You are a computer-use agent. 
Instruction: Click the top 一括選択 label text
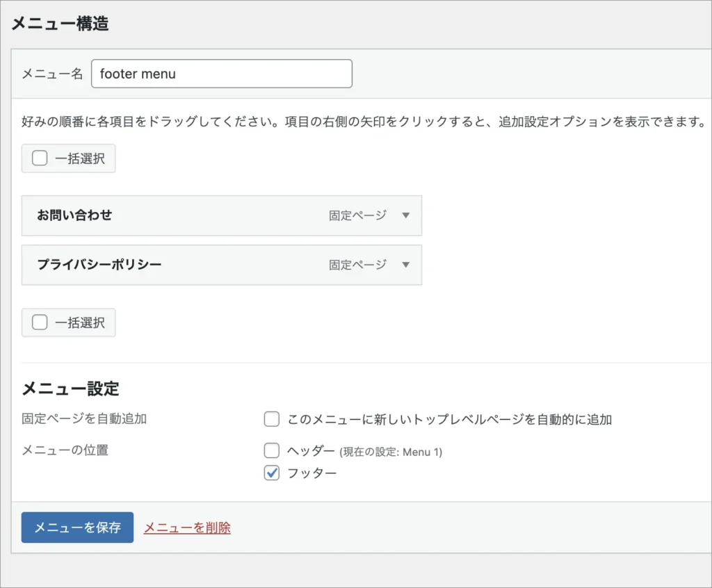point(80,158)
